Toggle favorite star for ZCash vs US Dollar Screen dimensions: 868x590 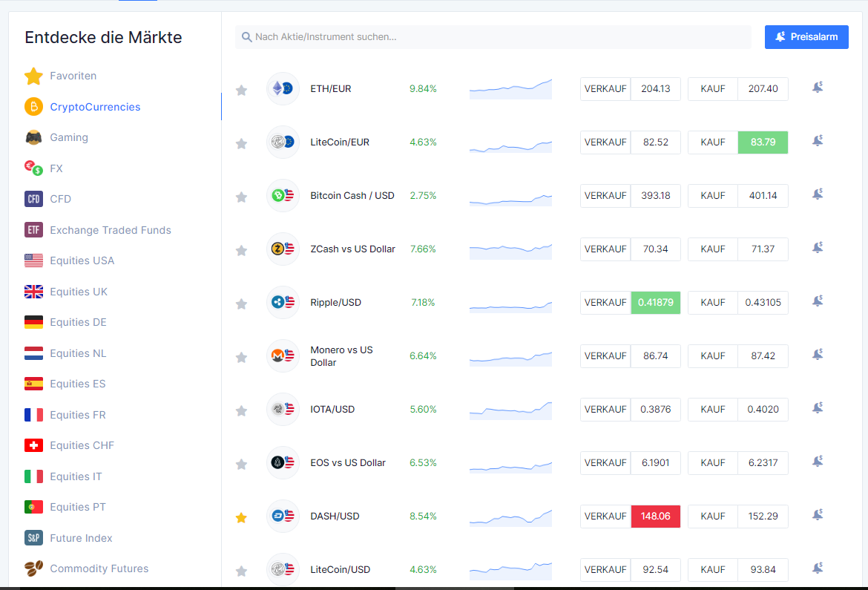[x=241, y=250]
